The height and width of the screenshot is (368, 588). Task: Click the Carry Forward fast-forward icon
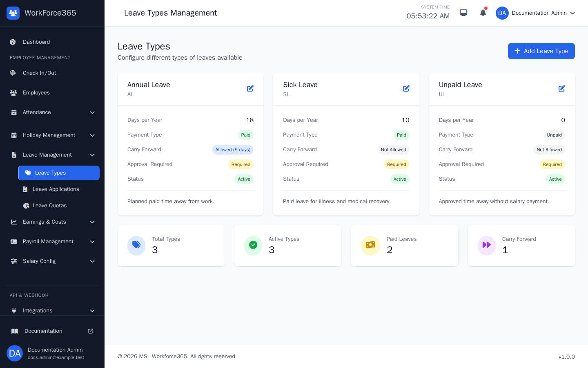[x=487, y=246]
